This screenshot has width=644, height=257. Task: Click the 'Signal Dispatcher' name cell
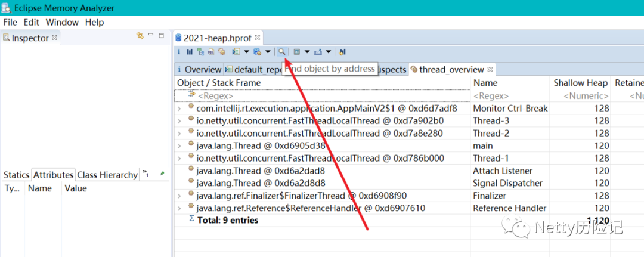tap(507, 183)
